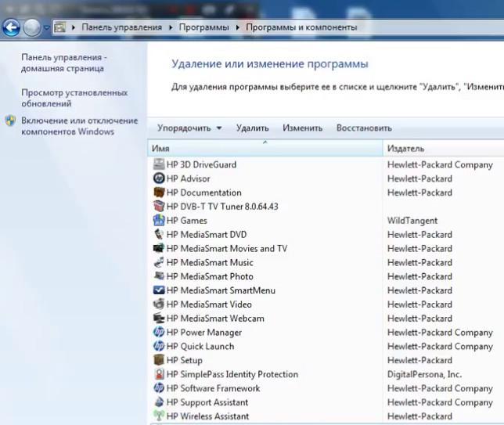Go to Панель управления breadcrumb

click(122, 27)
